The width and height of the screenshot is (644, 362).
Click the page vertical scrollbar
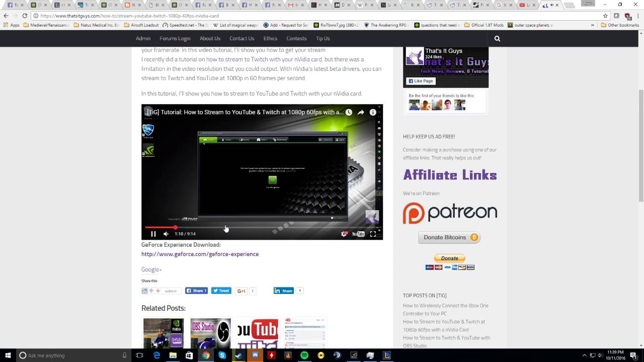point(641,146)
